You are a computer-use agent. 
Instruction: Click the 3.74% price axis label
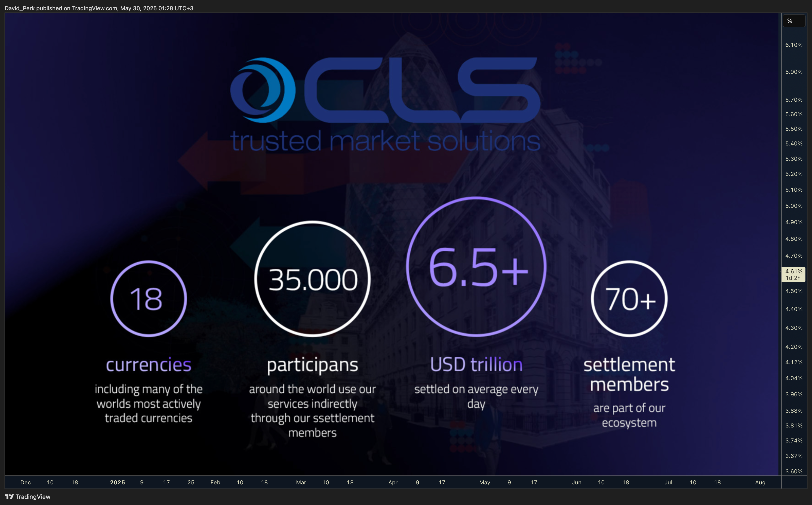pyautogui.click(x=794, y=440)
